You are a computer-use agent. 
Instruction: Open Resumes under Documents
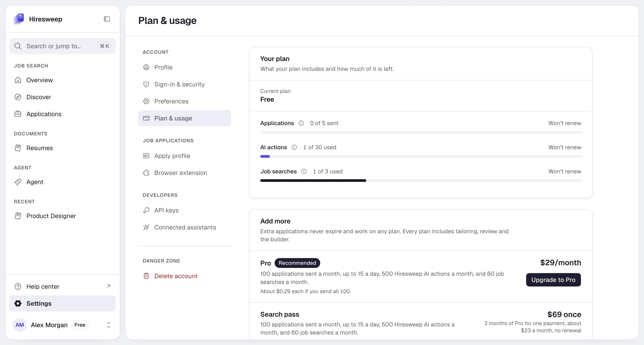[63, 148]
